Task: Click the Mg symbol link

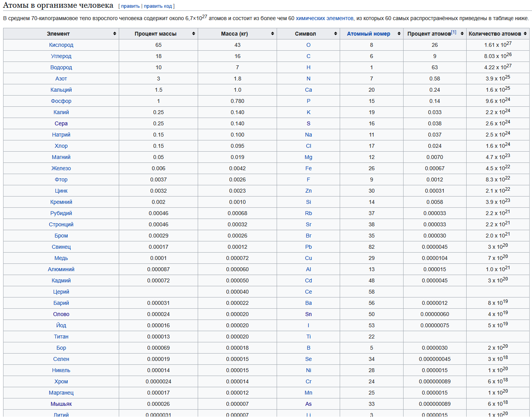Action: pyautogui.click(x=308, y=157)
